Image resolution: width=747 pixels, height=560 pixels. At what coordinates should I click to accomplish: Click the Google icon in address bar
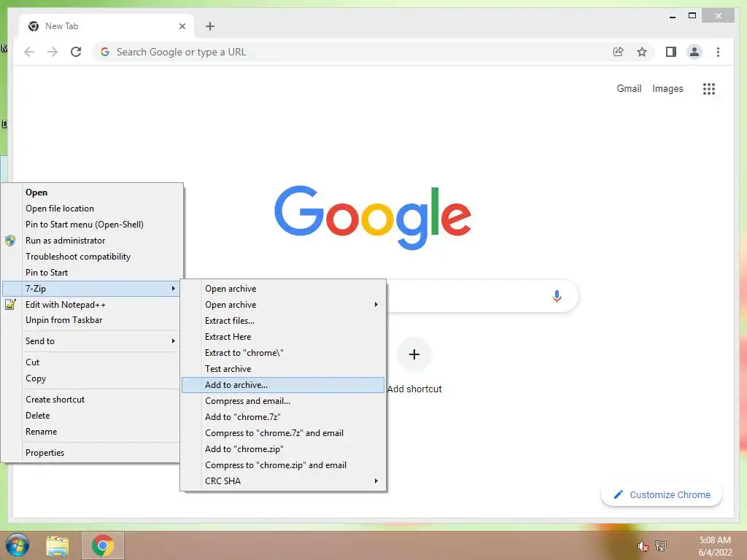pos(105,52)
